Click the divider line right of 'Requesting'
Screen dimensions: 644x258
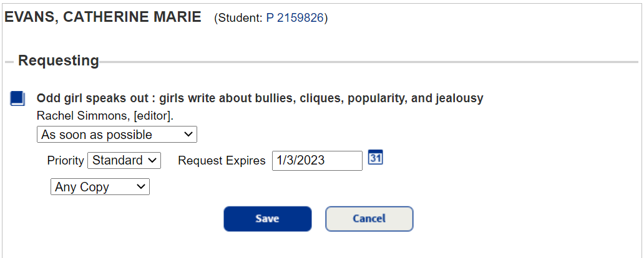[x=368, y=62]
